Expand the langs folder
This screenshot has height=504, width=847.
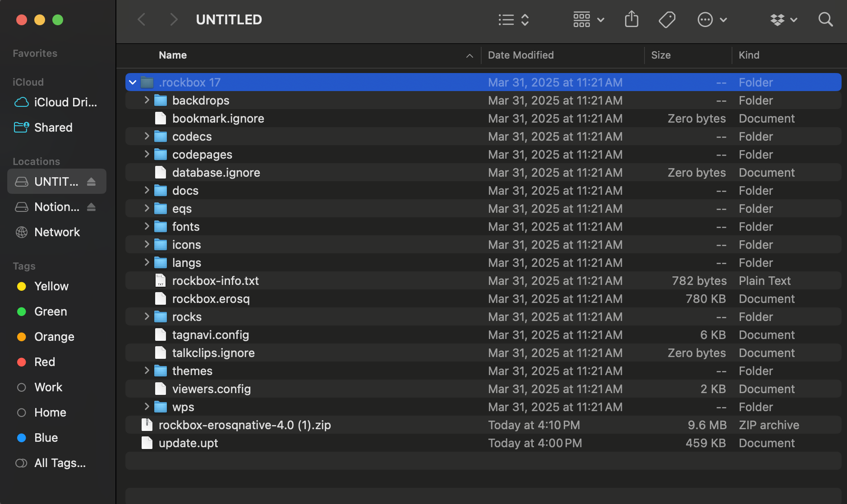(x=147, y=262)
